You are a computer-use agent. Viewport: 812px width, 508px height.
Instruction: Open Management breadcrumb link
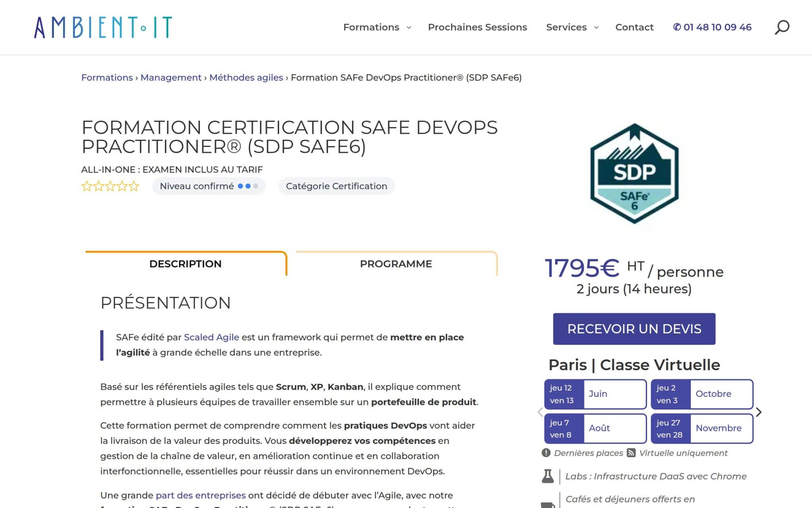(171, 77)
